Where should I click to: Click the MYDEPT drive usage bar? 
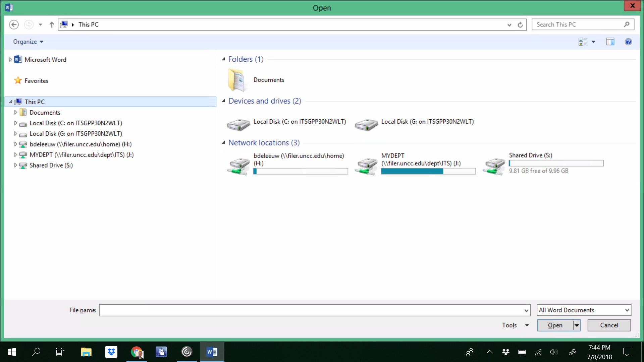point(428,171)
